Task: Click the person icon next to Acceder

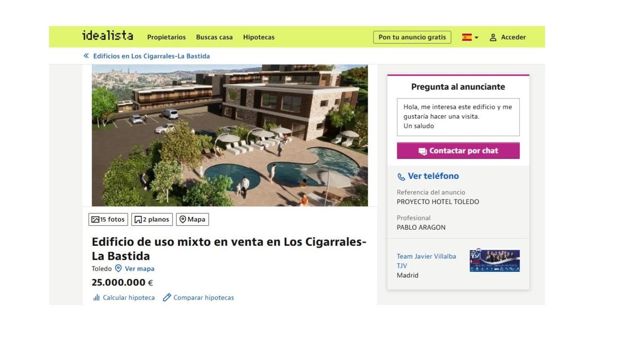Action: coord(493,37)
